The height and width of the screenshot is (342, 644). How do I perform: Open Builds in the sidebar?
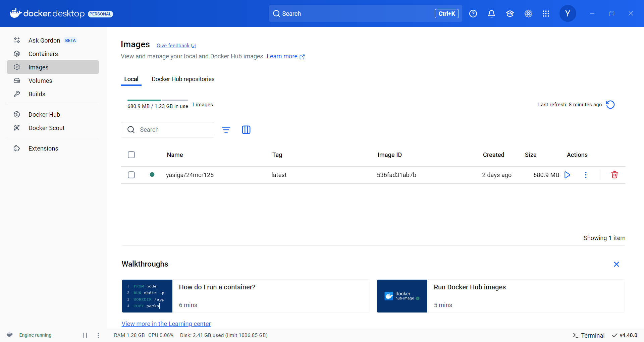[x=53, y=94]
